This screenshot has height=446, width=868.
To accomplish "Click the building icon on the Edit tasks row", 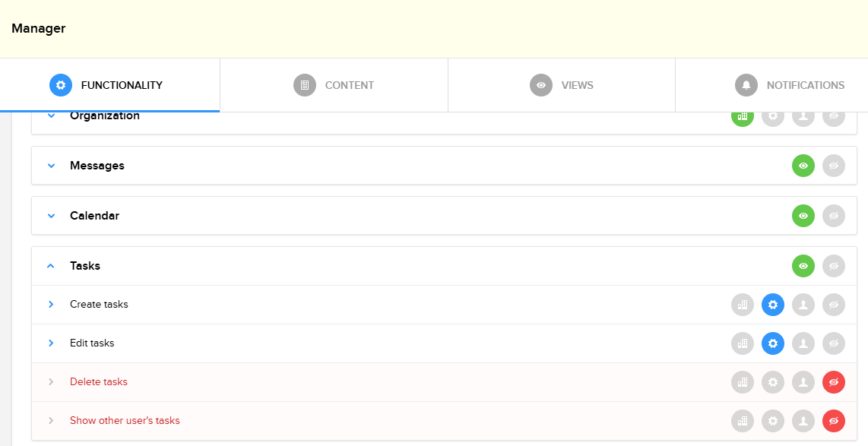I will [743, 343].
